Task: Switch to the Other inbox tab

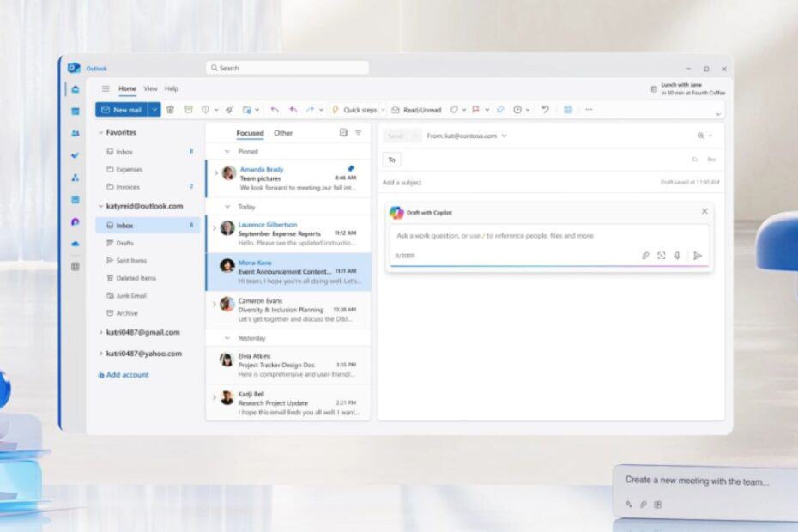Action: 283,133
